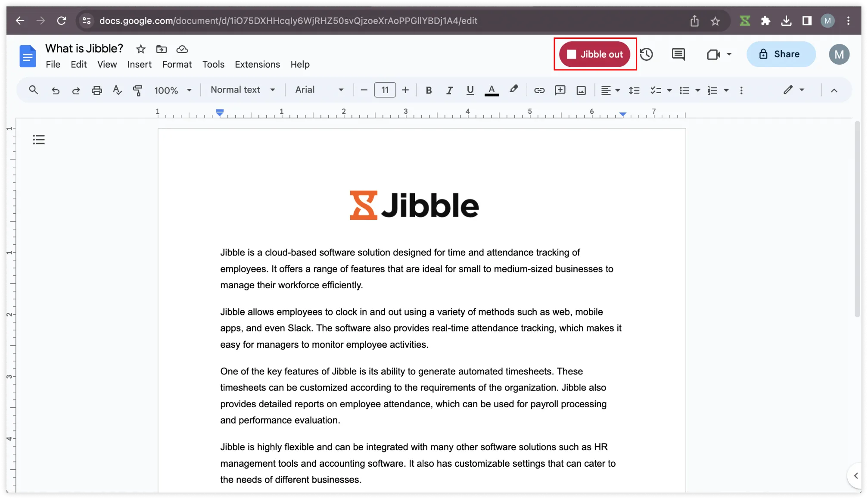Screen dimensions: 868x499
Task: Click the search document icon
Action: 34,90
